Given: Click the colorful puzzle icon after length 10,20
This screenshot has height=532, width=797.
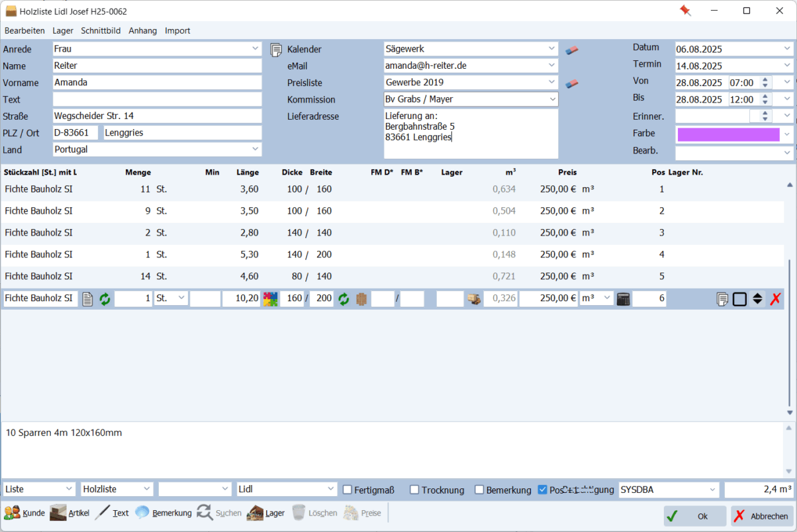Looking at the screenshot, I should (x=270, y=299).
